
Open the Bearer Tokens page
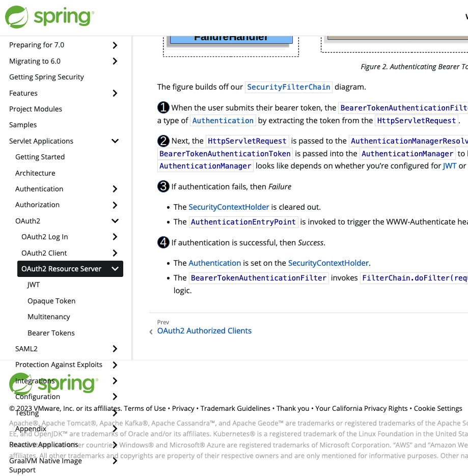pos(52,332)
